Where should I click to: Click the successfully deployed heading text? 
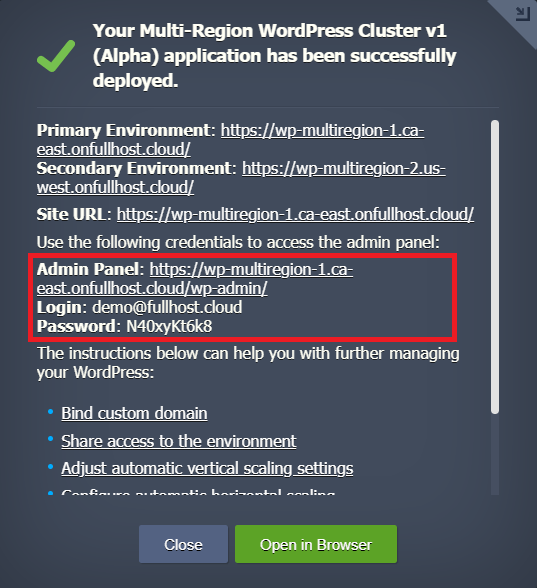coord(274,56)
